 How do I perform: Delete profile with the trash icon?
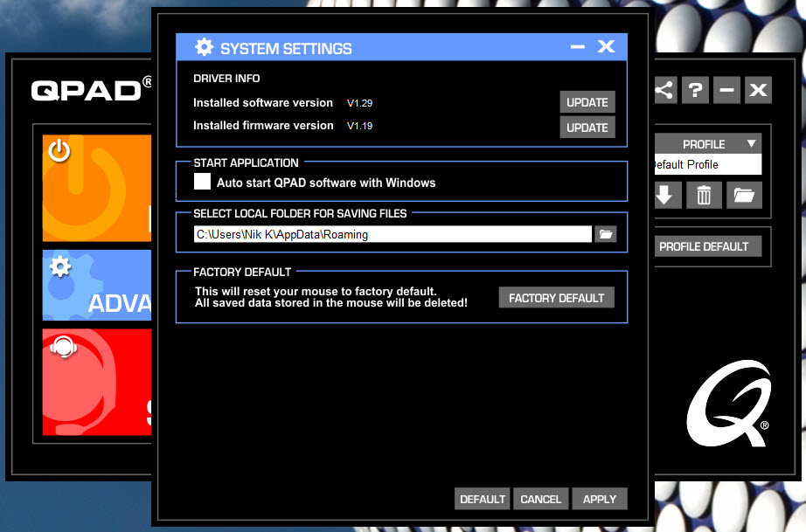(704, 195)
